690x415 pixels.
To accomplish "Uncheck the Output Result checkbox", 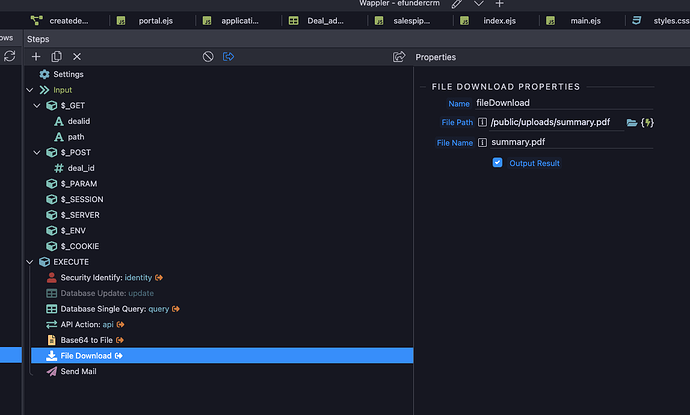I will tap(497, 163).
